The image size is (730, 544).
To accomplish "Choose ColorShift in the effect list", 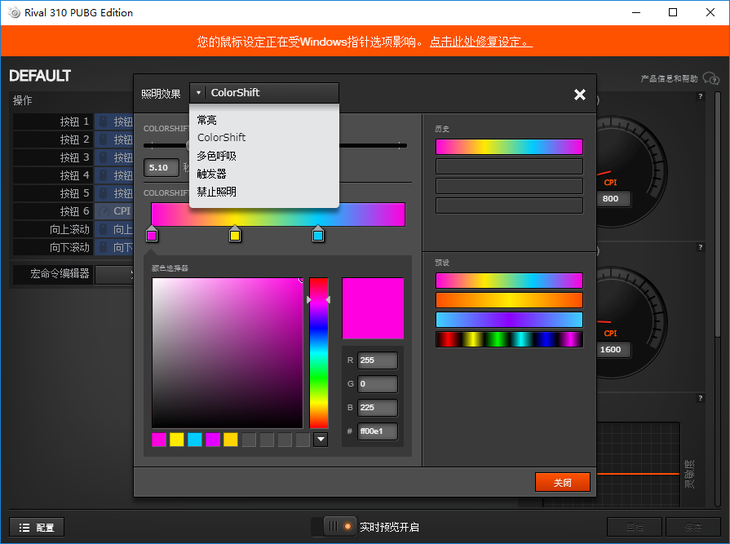I will pos(221,137).
